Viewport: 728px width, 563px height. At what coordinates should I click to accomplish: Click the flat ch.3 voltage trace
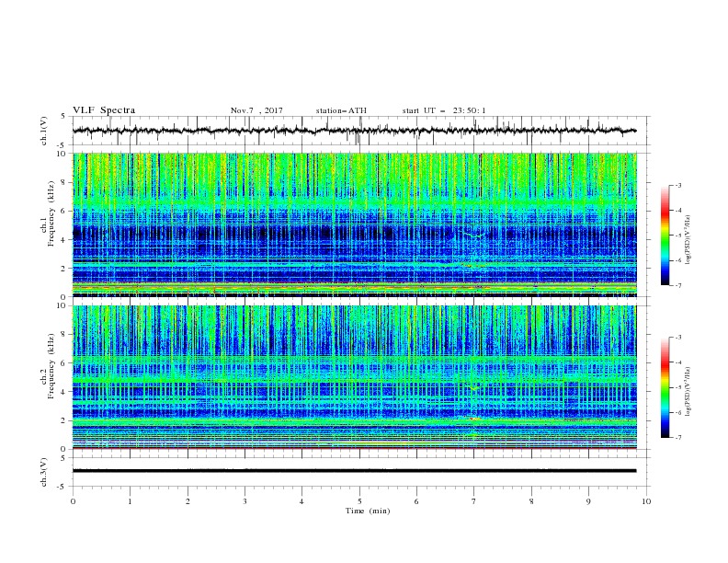(x=354, y=471)
